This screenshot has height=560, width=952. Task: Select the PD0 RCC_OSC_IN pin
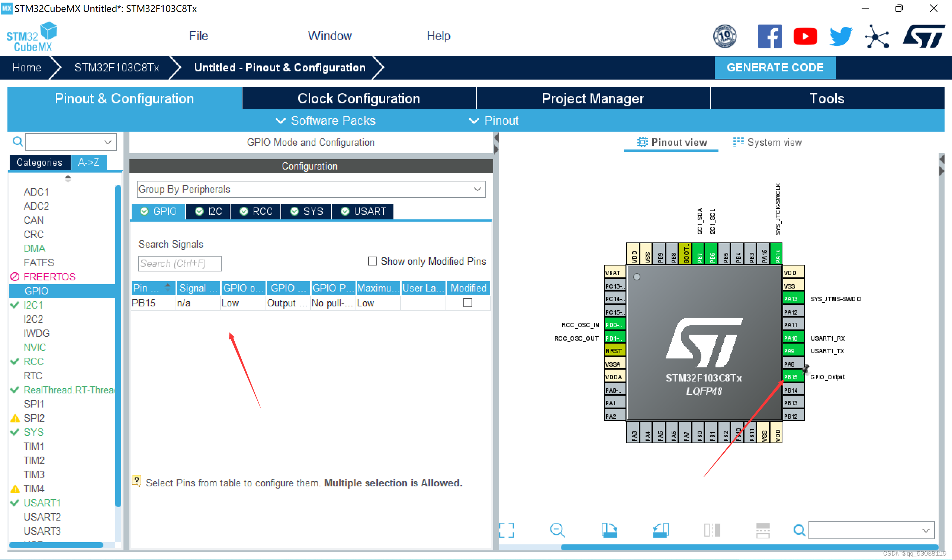click(x=615, y=325)
